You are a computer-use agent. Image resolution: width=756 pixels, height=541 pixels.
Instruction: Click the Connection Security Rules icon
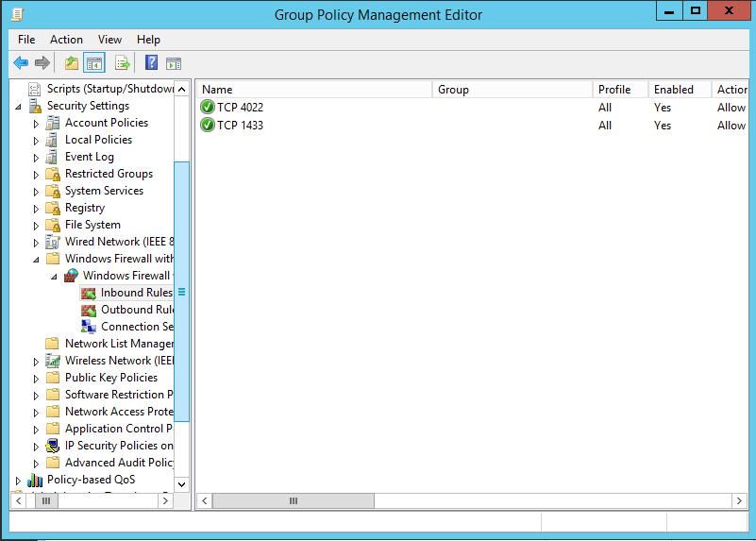point(89,327)
